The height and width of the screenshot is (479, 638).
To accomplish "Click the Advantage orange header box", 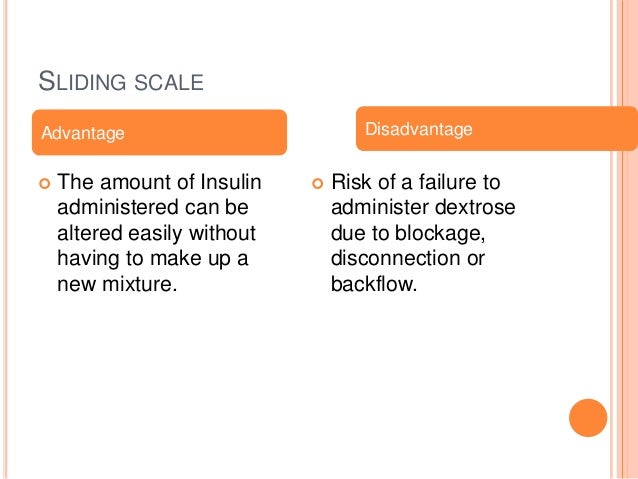I will (x=160, y=132).
